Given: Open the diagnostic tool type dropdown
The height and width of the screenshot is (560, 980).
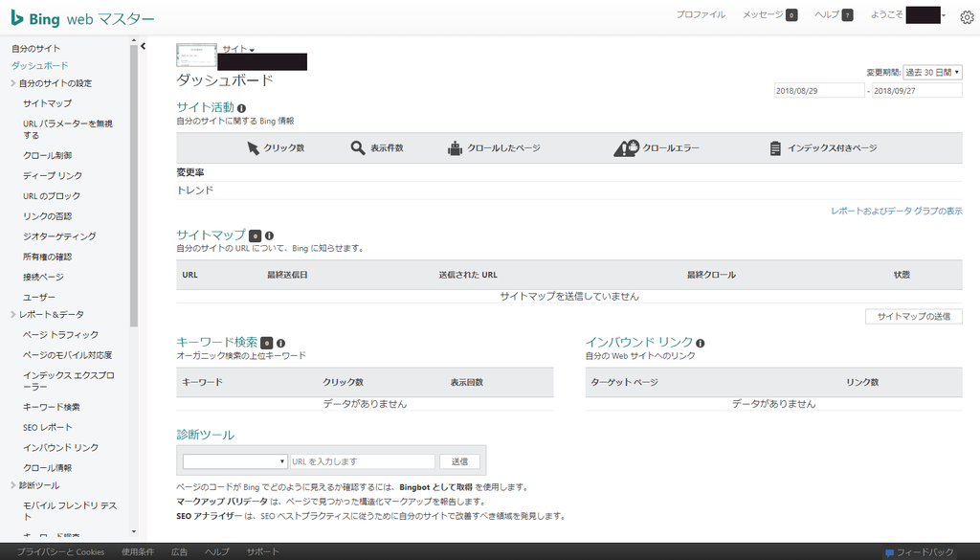Looking at the screenshot, I should coord(235,461).
